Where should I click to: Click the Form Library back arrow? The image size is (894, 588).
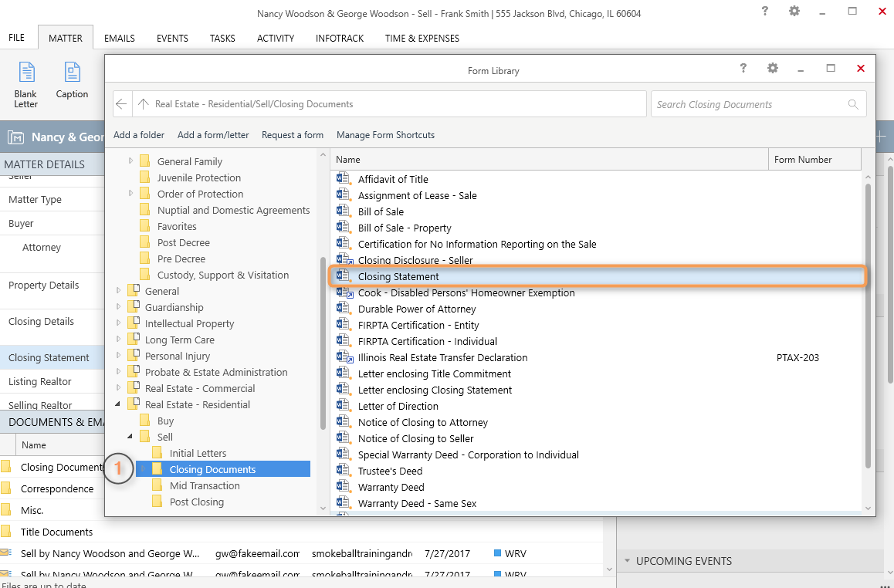121,104
